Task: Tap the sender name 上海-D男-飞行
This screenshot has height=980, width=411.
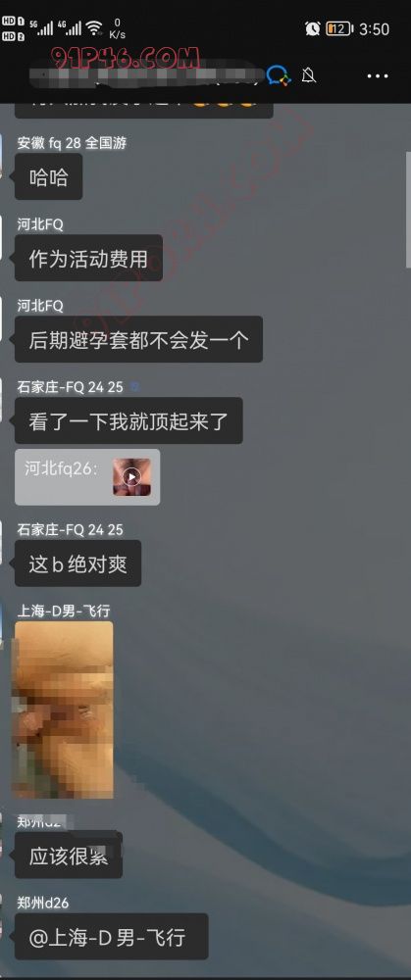Action: (x=63, y=610)
